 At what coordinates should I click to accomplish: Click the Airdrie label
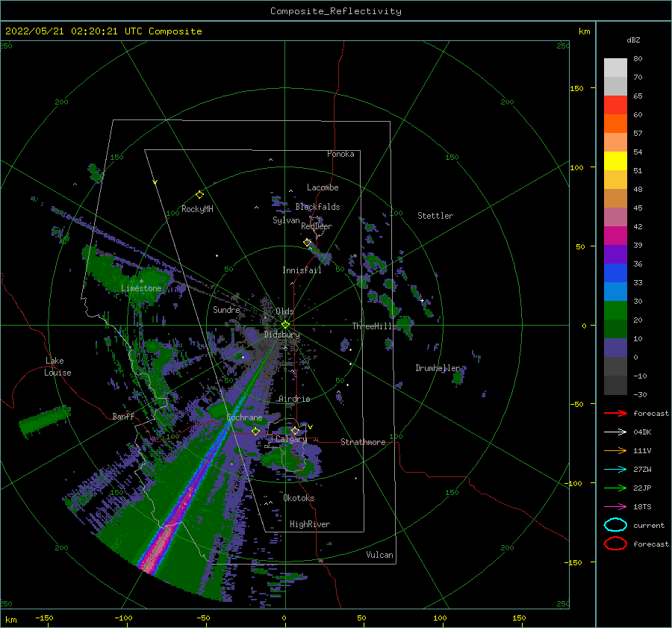point(294,399)
